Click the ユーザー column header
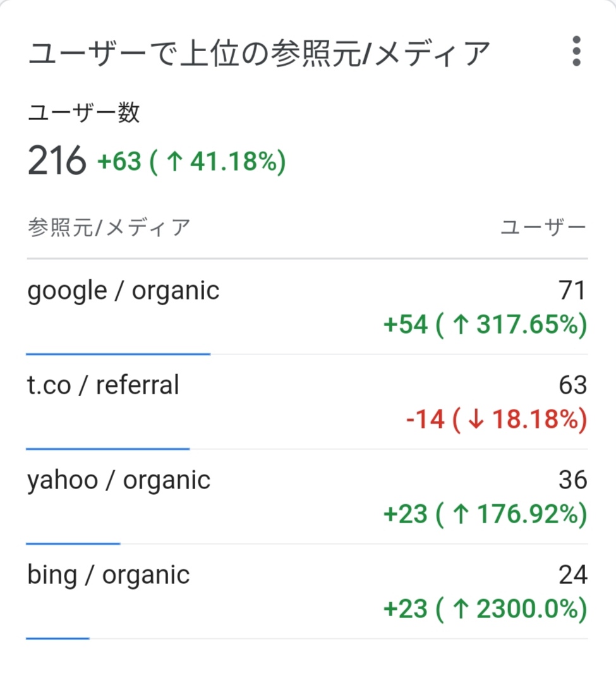This screenshot has width=616, height=685. tap(543, 227)
